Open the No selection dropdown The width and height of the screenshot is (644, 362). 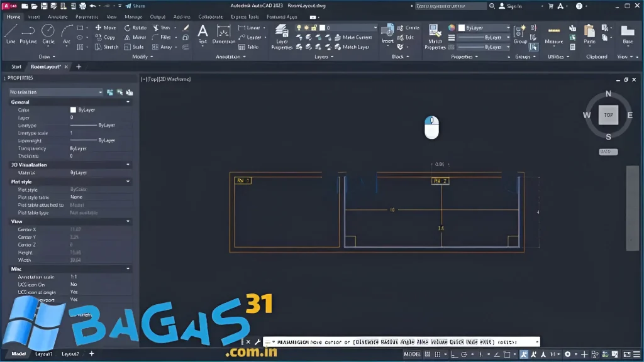coord(56,92)
